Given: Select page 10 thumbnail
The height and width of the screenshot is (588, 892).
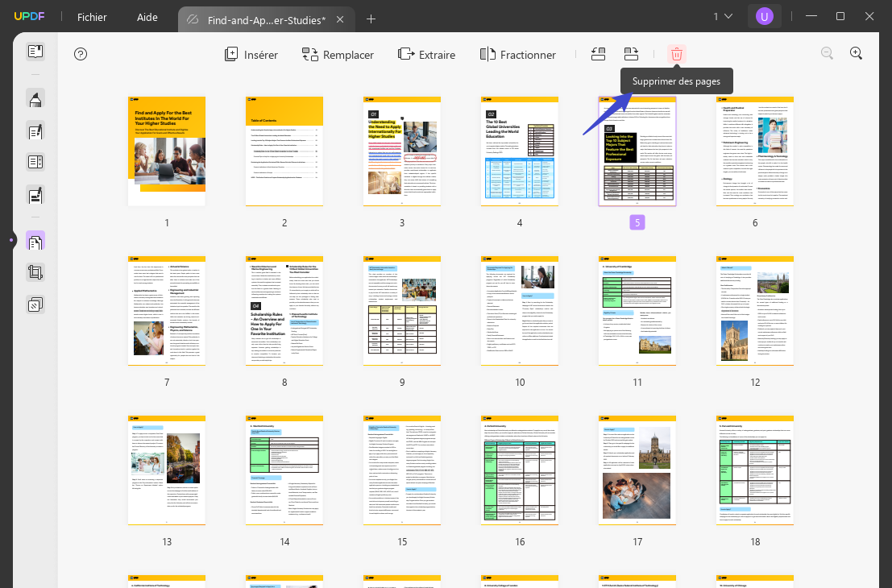Looking at the screenshot, I should (x=520, y=311).
